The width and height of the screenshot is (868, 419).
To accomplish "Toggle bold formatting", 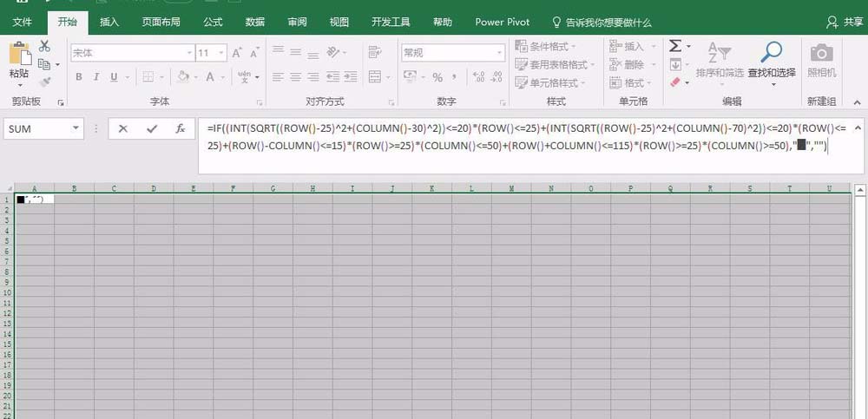I will 78,77.
